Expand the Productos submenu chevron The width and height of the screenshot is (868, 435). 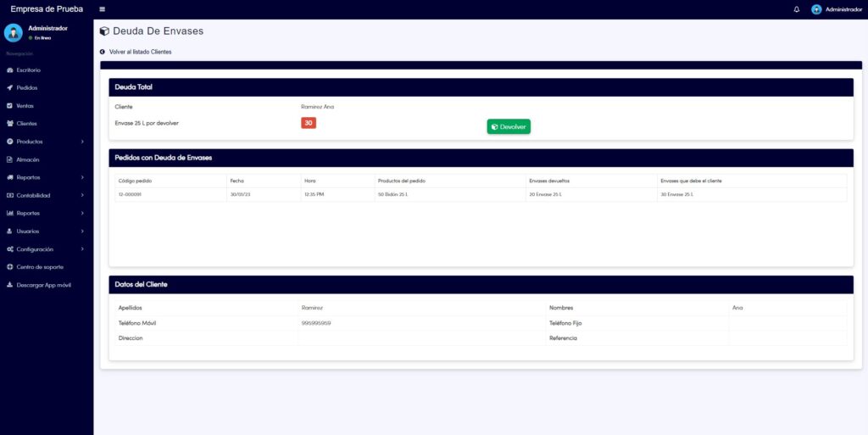coord(82,142)
